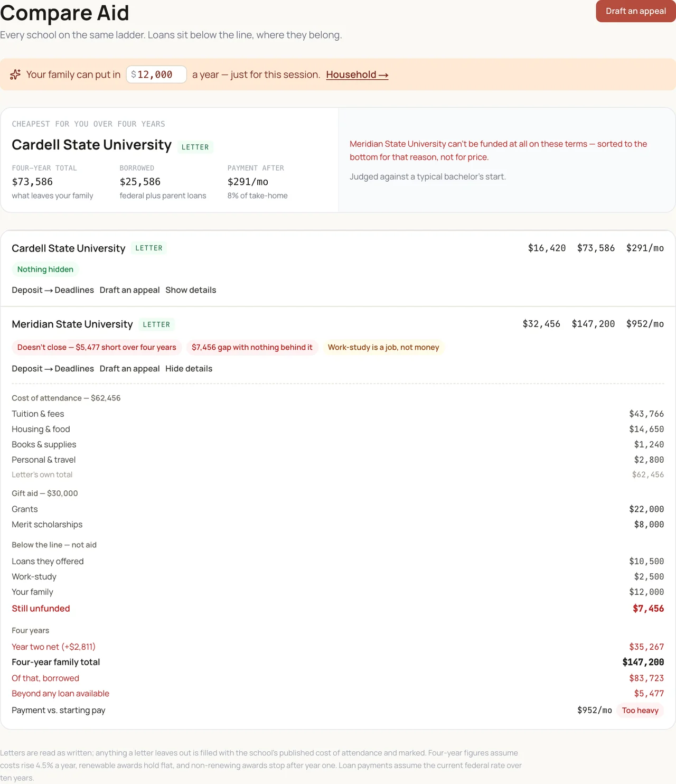The image size is (676, 784).
Task: Click the $32,456 figure on Meridian row
Action: tap(541, 324)
